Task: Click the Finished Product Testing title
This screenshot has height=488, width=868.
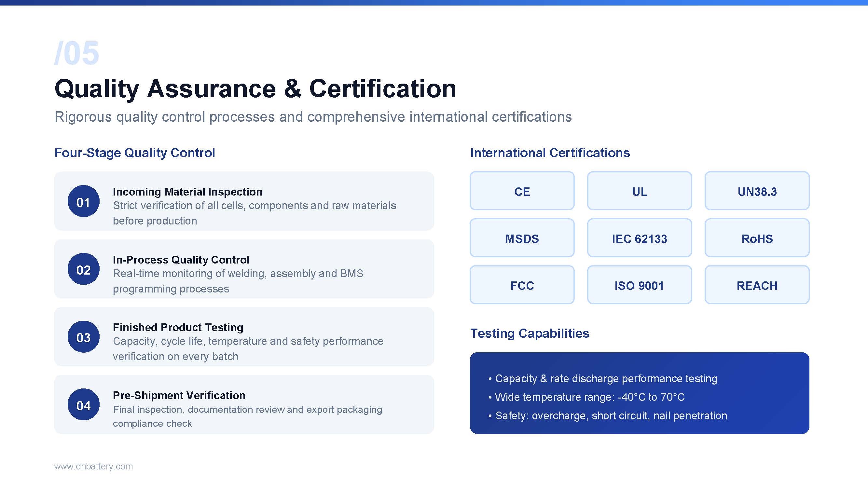Action: pos(178,327)
